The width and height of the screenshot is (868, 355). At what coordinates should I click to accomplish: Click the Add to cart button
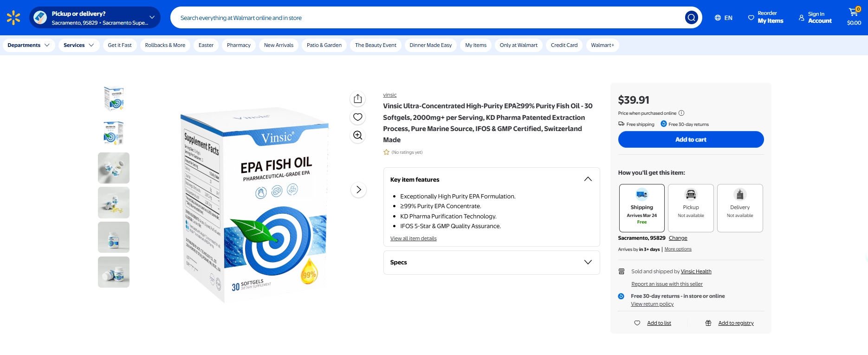point(691,139)
